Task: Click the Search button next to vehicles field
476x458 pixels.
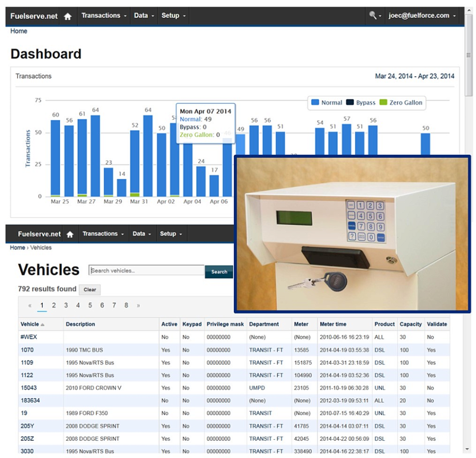Action: tap(219, 272)
